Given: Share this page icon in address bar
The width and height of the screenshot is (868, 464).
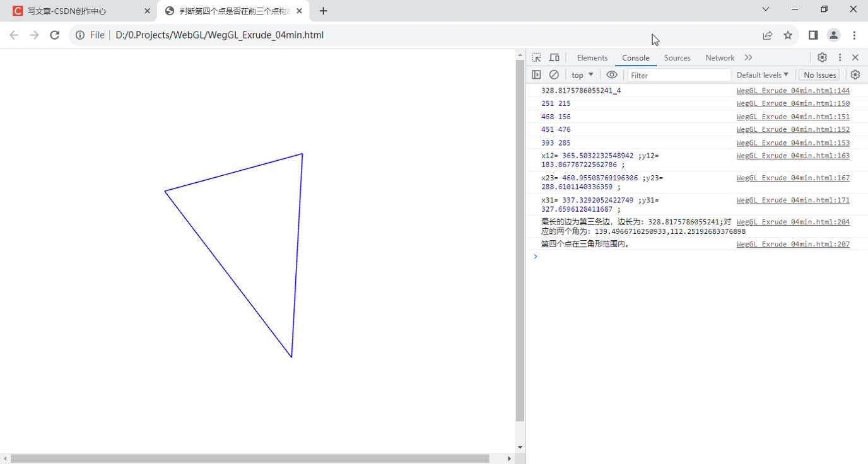Looking at the screenshot, I should click(768, 35).
